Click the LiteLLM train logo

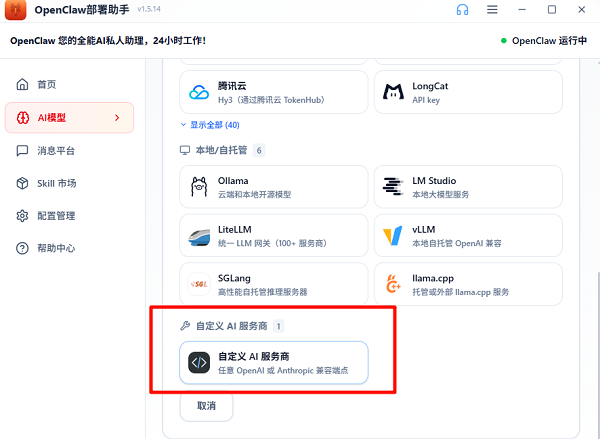click(x=199, y=236)
